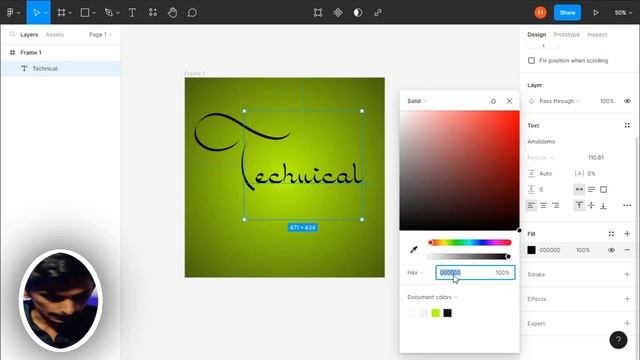The width and height of the screenshot is (640, 360).
Task: Open the zoom level dropdown
Action: 623,13
